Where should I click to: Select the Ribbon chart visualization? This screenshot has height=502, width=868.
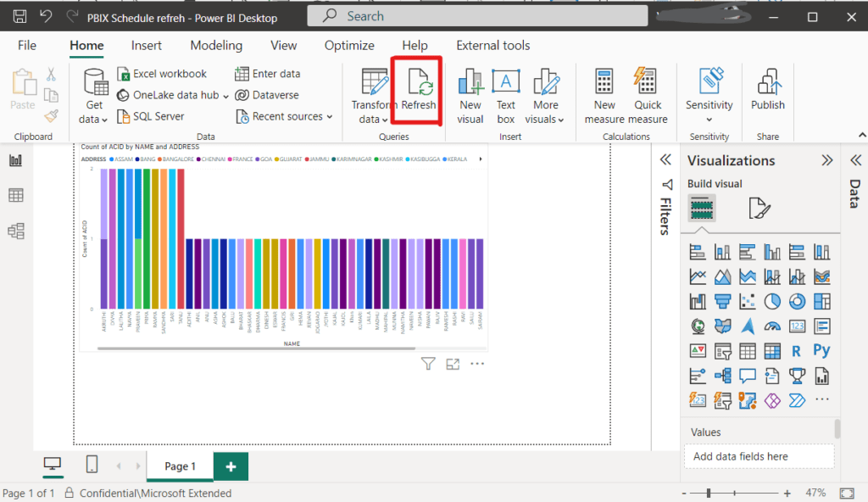(822, 276)
